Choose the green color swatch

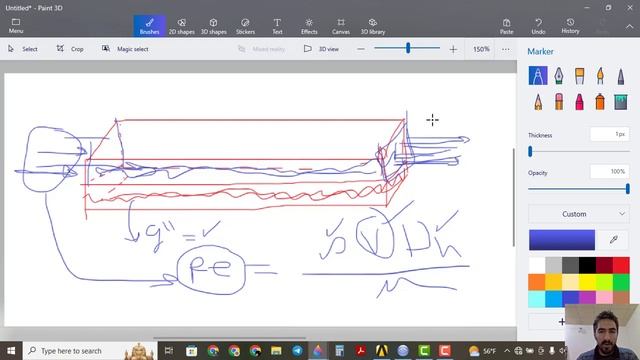621,282
